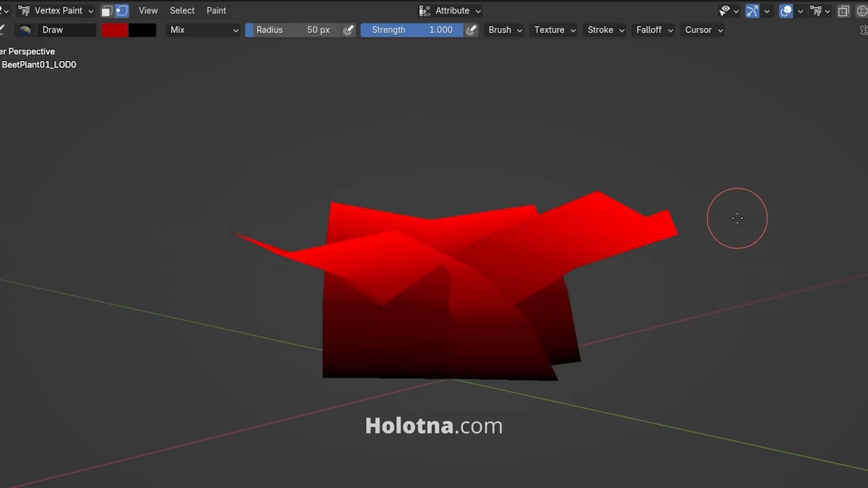This screenshot has height=488, width=868.
Task: Toggle face selection masking icon
Action: [106, 11]
